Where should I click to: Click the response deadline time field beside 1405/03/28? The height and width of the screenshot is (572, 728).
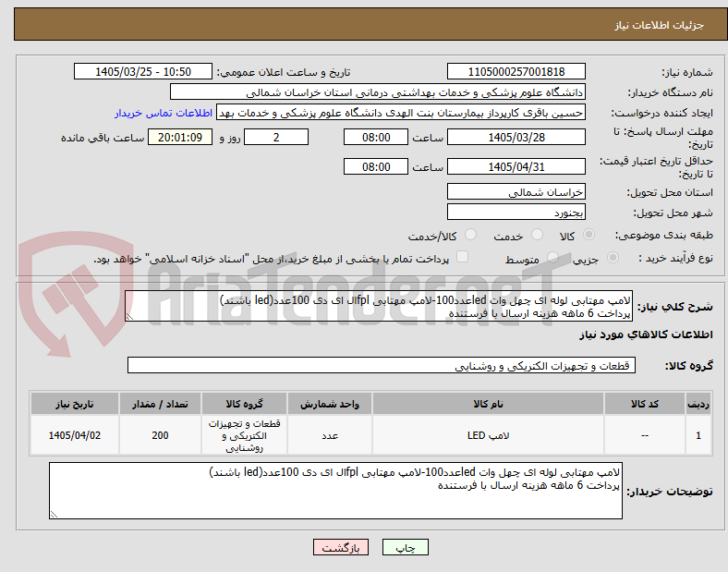pyautogui.click(x=376, y=137)
